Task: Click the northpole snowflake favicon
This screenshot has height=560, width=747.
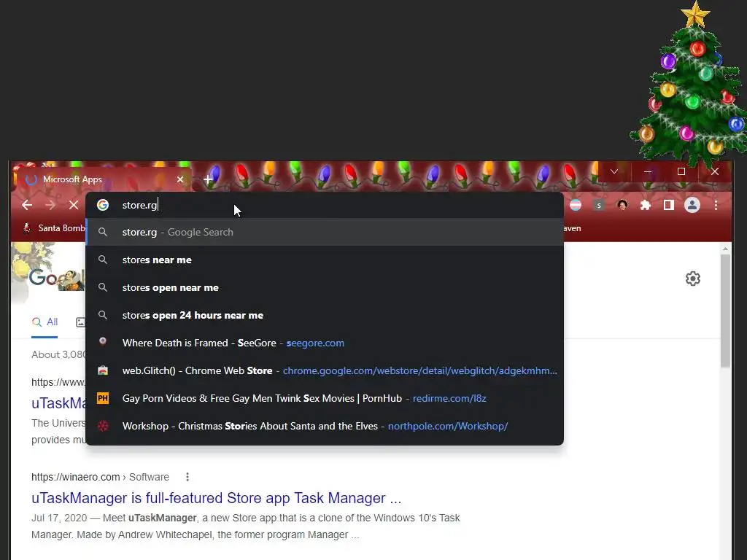Action: pyautogui.click(x=103, y=426)
